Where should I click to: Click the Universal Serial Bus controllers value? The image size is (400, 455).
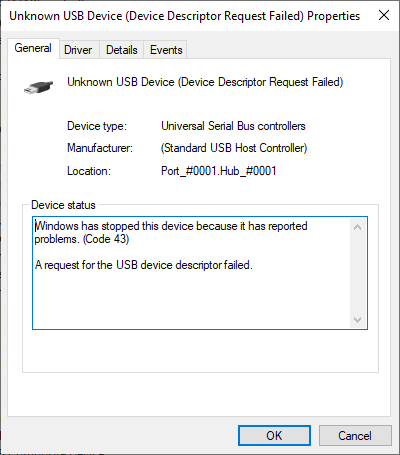[x=233, y=126]
